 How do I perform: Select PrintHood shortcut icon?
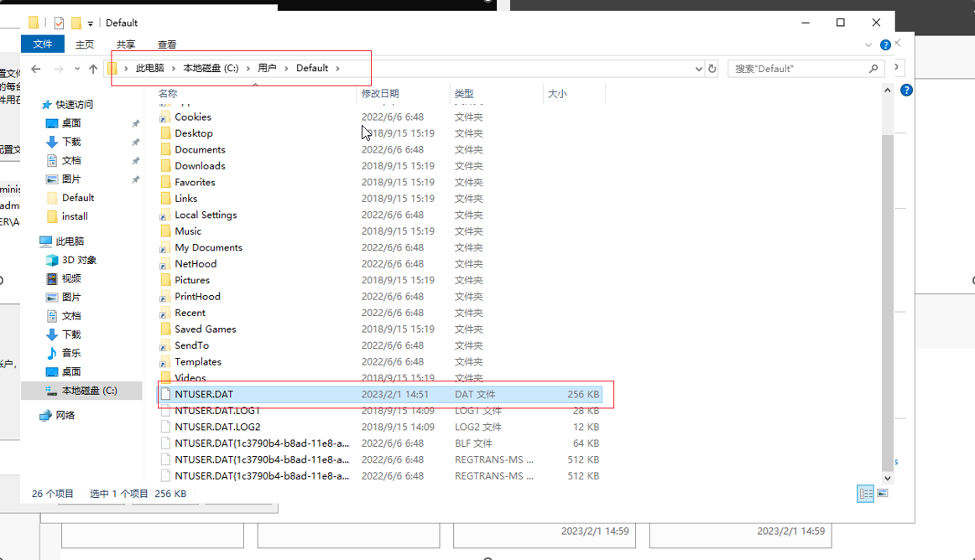point(164,297)
